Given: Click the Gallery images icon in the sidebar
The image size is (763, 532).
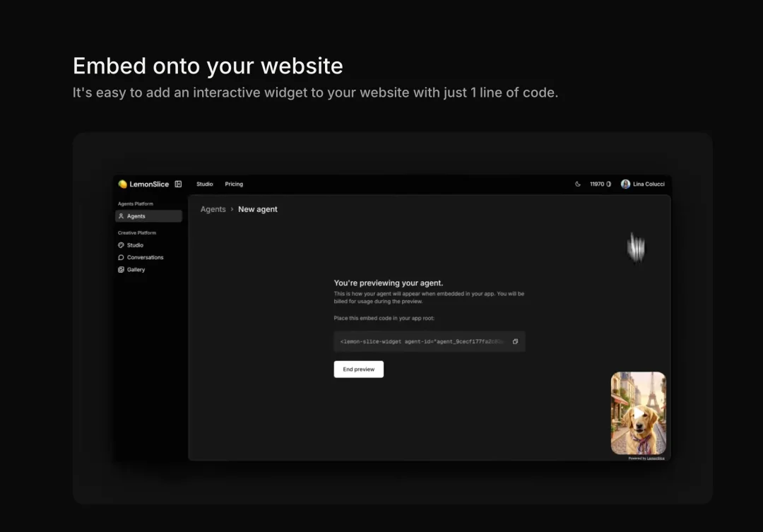Looking at the screenshot, I should pyautogui.click(x=122, y=270).
